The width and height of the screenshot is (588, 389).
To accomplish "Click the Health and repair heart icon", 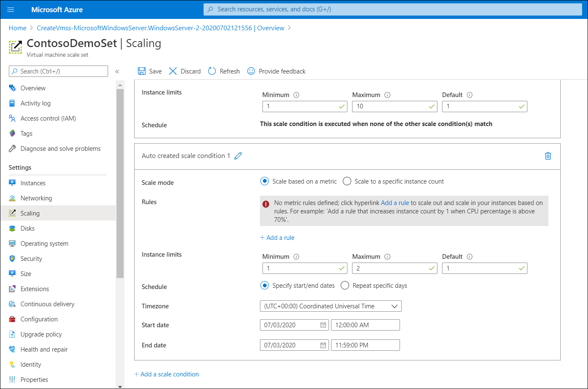I will click(x=12, y=349).
